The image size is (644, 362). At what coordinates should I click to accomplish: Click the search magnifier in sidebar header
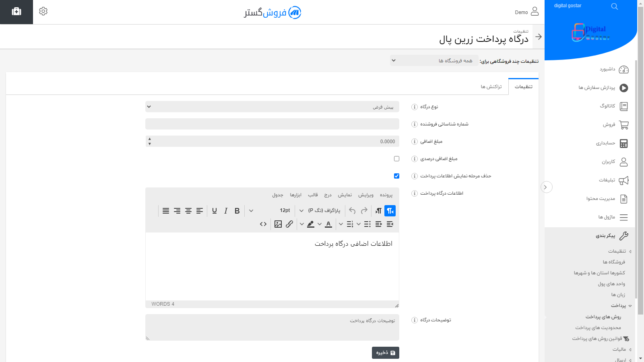tap(615, 6)
